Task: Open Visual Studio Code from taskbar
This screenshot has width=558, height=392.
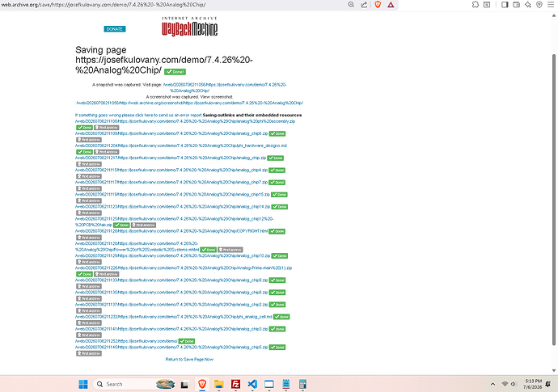Action: (x=252, y=384)
